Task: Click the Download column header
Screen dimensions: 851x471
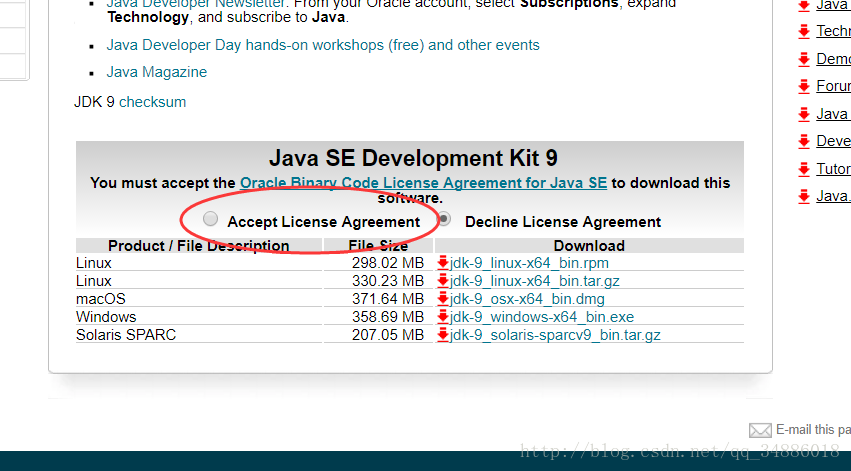Action: coord(589,246)
